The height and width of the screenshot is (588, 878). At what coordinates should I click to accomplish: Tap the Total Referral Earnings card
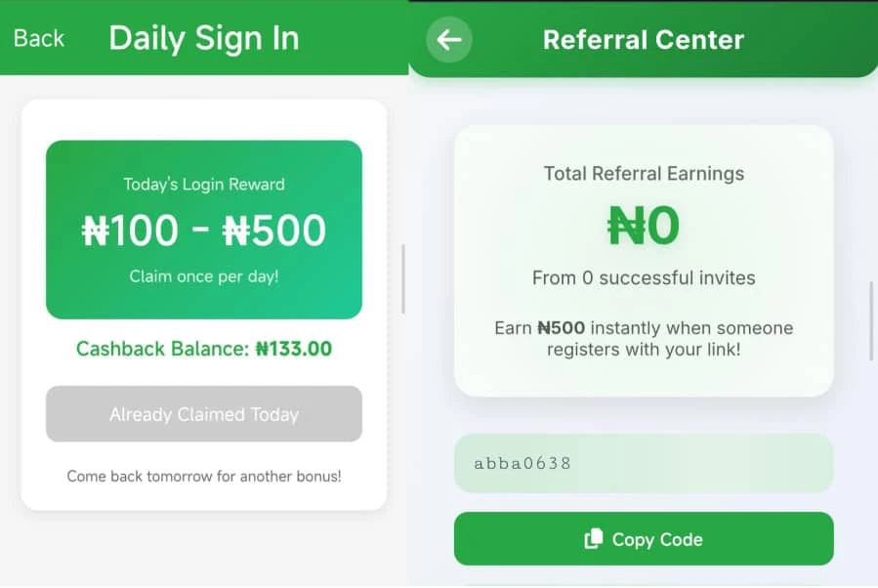click(x=643, y=259)
